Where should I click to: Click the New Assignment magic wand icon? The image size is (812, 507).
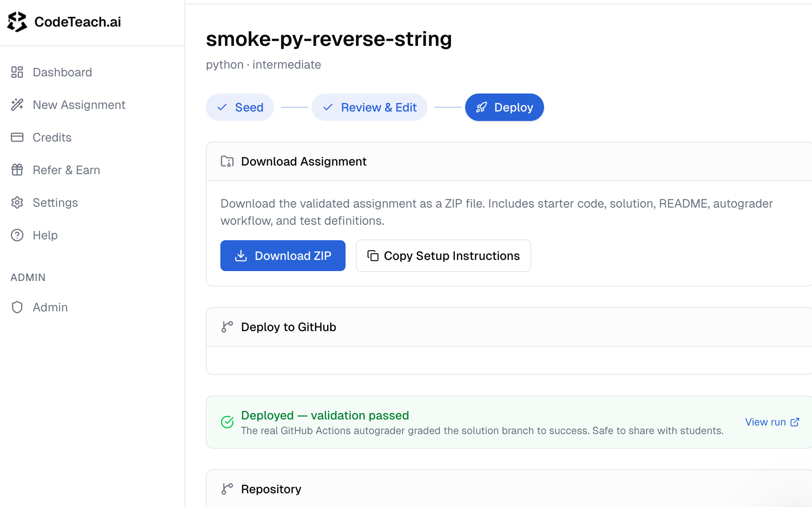point(17,105)
